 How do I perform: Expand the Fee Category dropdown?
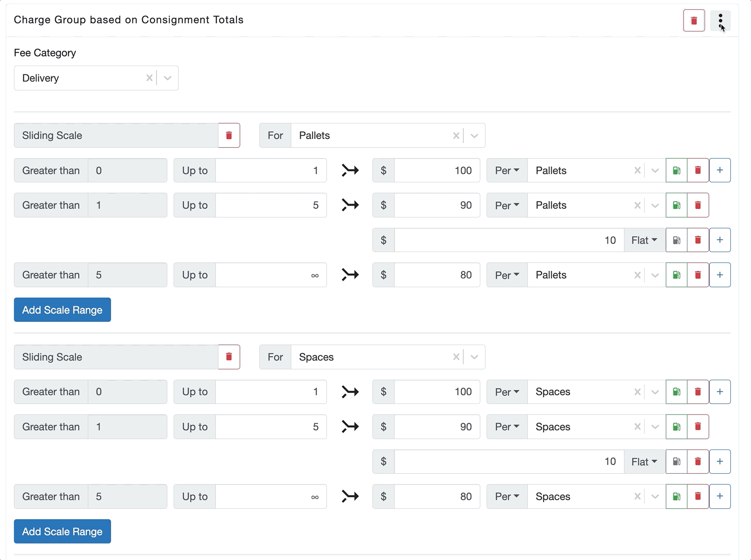pyautogui.click(x=167, y=78)
